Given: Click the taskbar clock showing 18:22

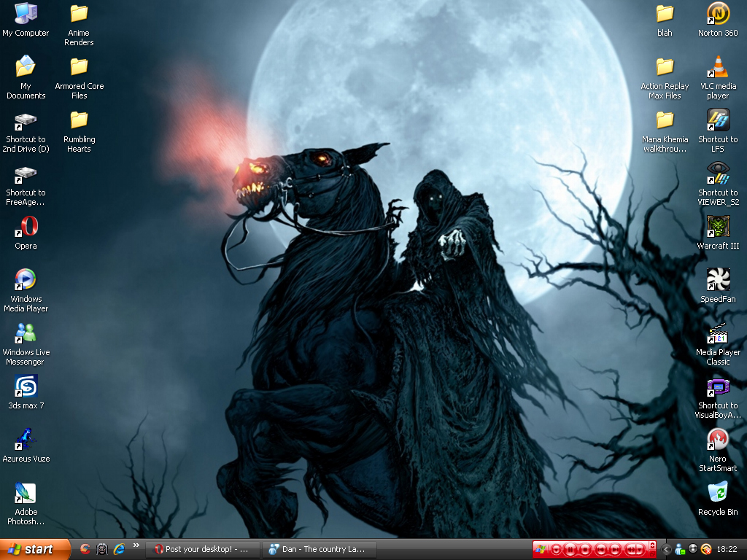Looking at the screenshot, I should (x=727, y=549).
